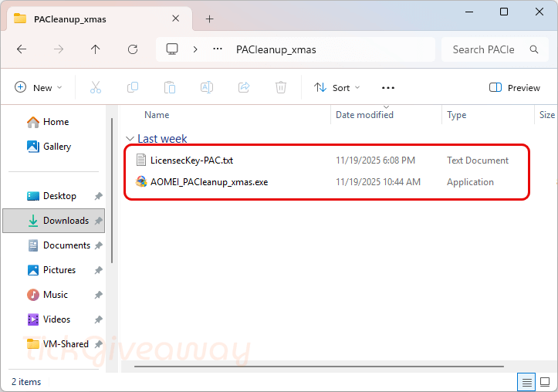Image resolution: width=558 pixels, height=392 pixels.
Task: Close the PACleanup_xmas tab
Action: tap(176, 19)
